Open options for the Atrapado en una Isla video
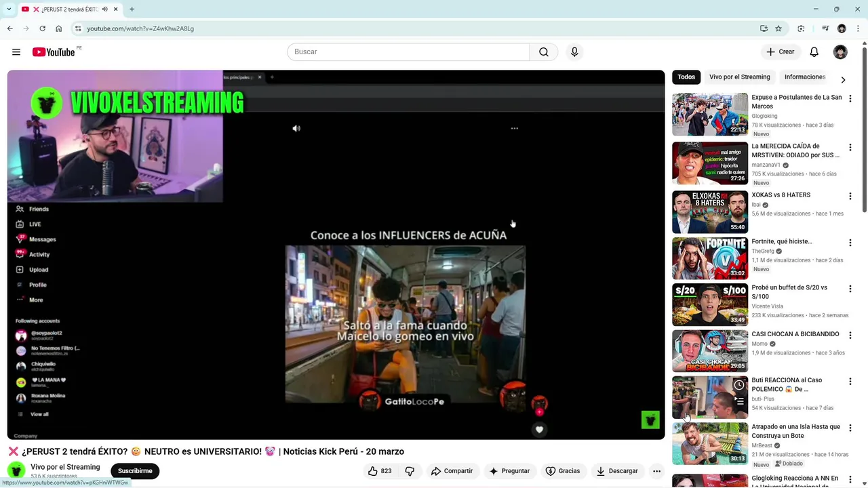 click(x=850, y=428)
